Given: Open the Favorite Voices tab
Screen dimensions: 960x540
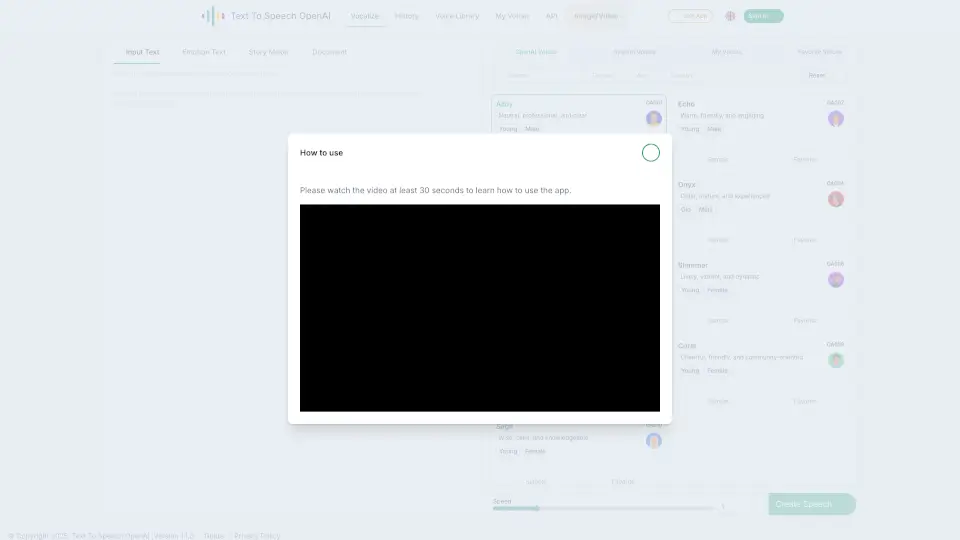Looking at the screenshot, I should click(x=818, y=52).
